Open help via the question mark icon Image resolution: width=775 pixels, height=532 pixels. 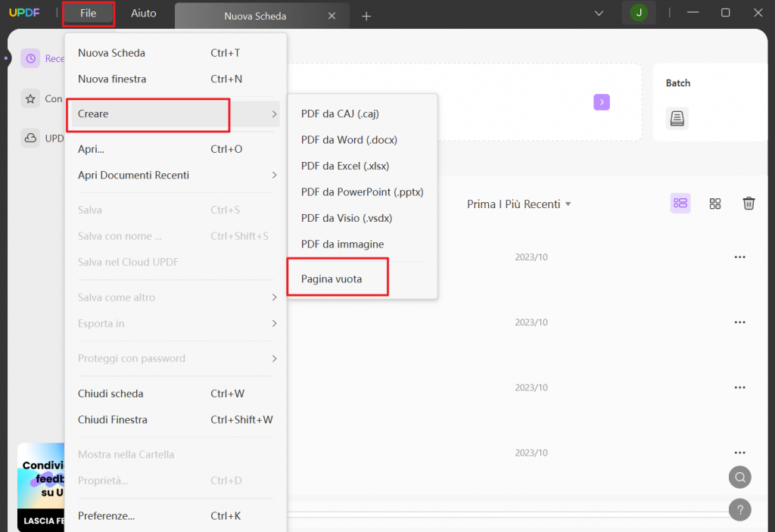tap(739, 509)
